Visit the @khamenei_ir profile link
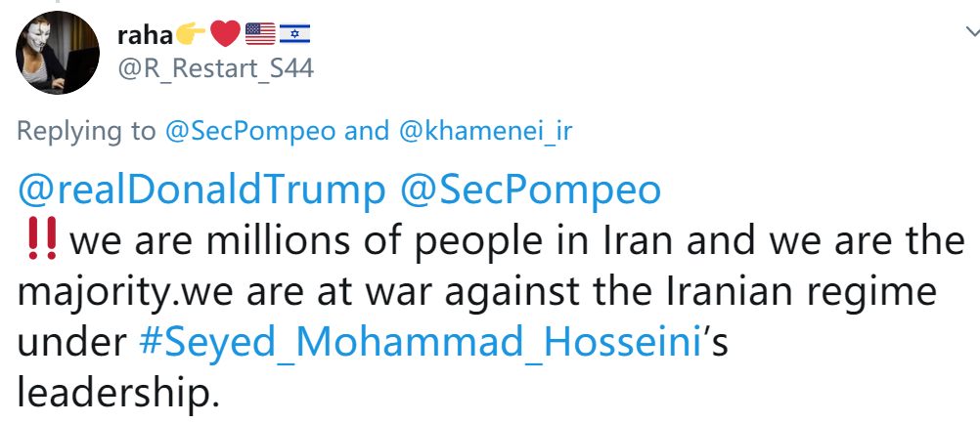The image size is (980, 423). (x=483, y=131)
